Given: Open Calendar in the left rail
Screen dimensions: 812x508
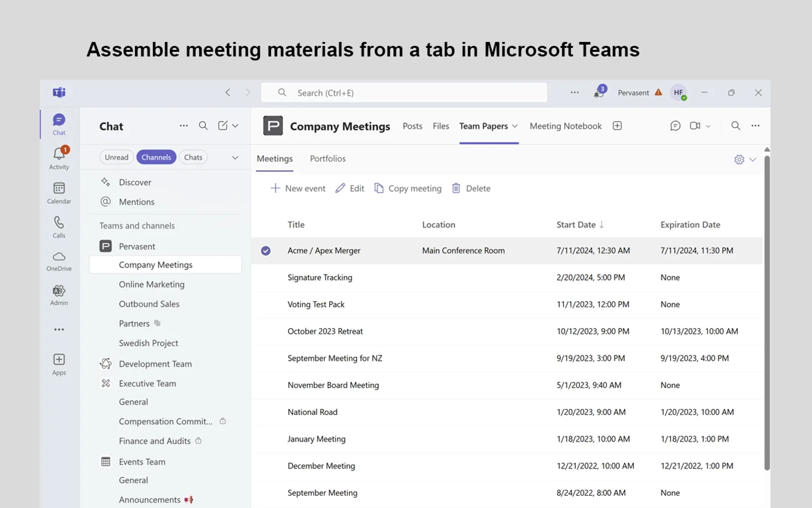Looking at the screenshot, I should [59, 193].
